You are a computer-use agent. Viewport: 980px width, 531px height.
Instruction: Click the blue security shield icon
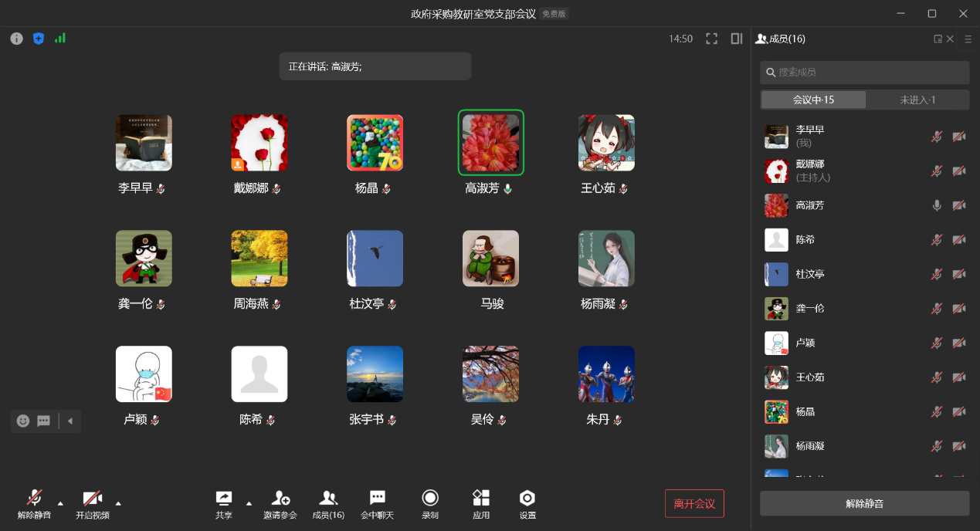[39, 39]
